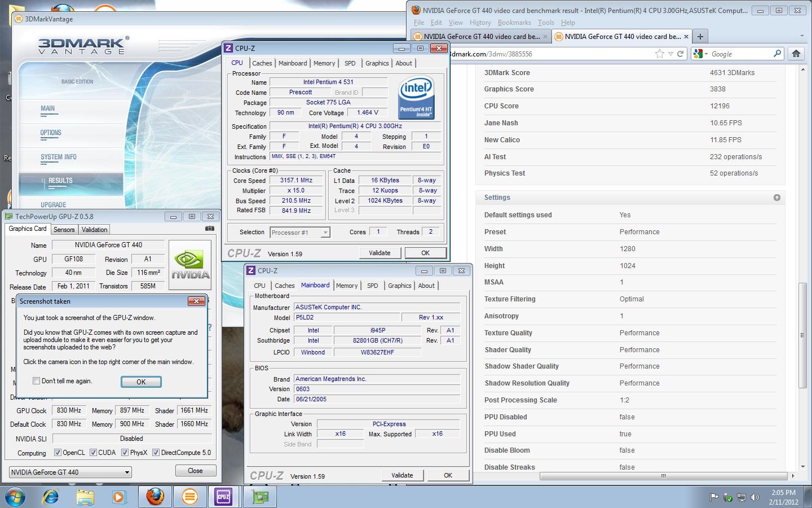Check Don't tell me again
The height and width of the screenshot is (508, 812).
click(x=36, y=381)
